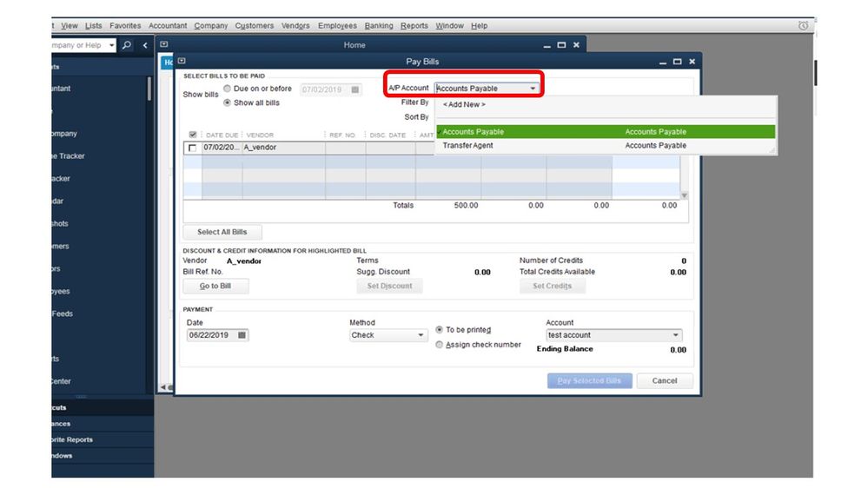Minimize the Pay Bills window
The image size is (868, 488).
(x=663, y=62)
